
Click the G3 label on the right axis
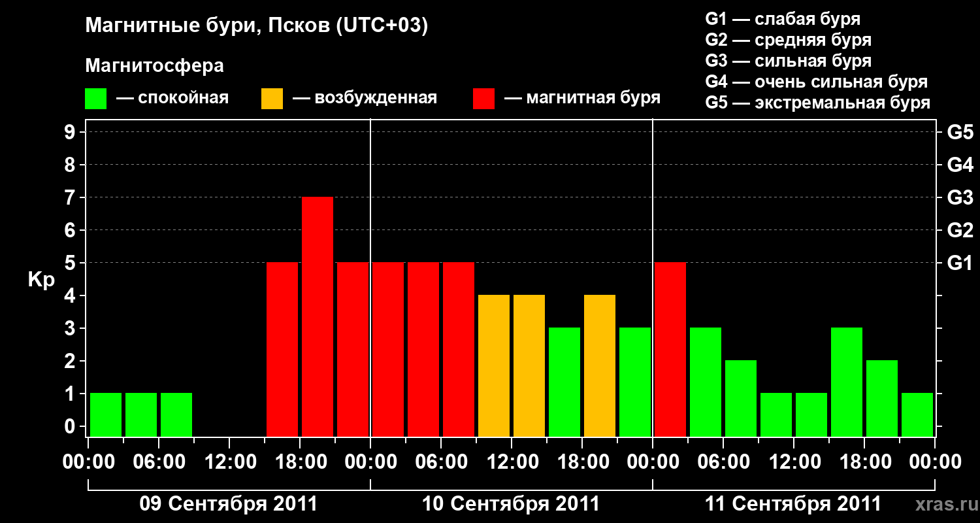pyautogui.click(x=960, y=197)
